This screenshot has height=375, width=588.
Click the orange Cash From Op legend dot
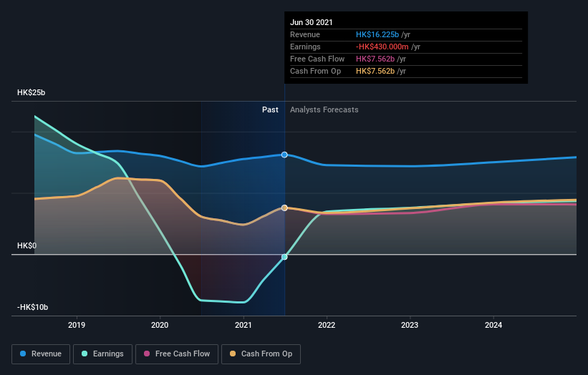(x=233, y=354)
